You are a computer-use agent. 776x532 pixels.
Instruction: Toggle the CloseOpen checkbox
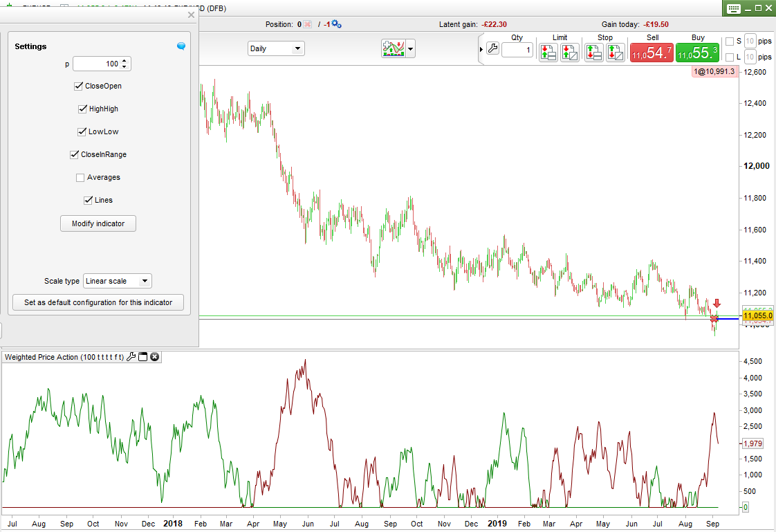click(78, 86)
